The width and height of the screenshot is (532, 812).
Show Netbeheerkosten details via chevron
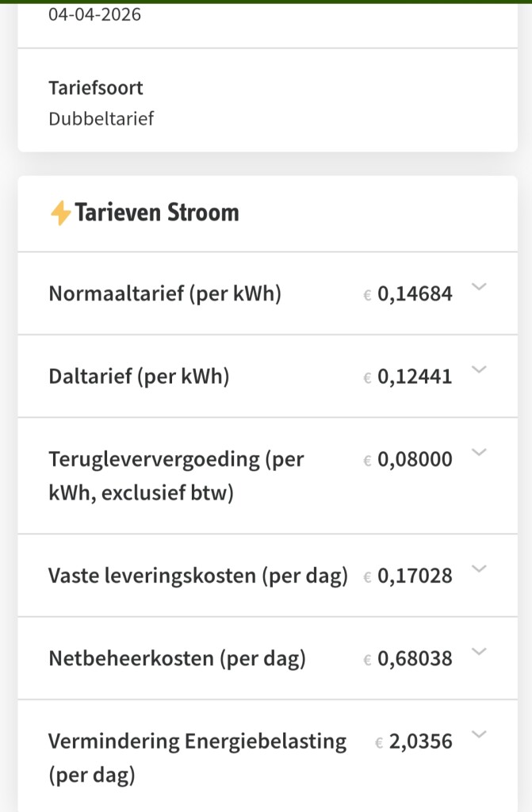pos(478,652)
